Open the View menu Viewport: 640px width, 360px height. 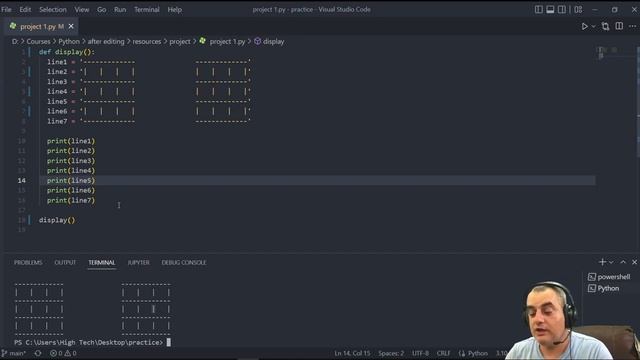82,9
